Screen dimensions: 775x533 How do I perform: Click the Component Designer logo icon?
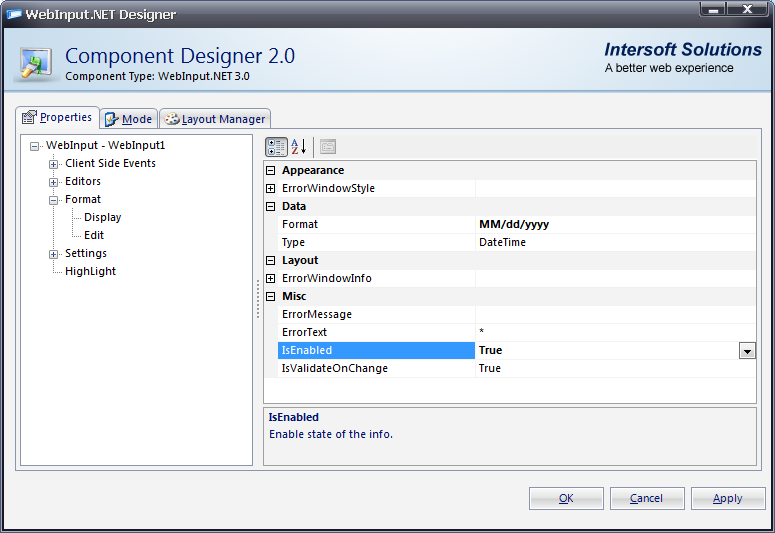pos(37,61)
